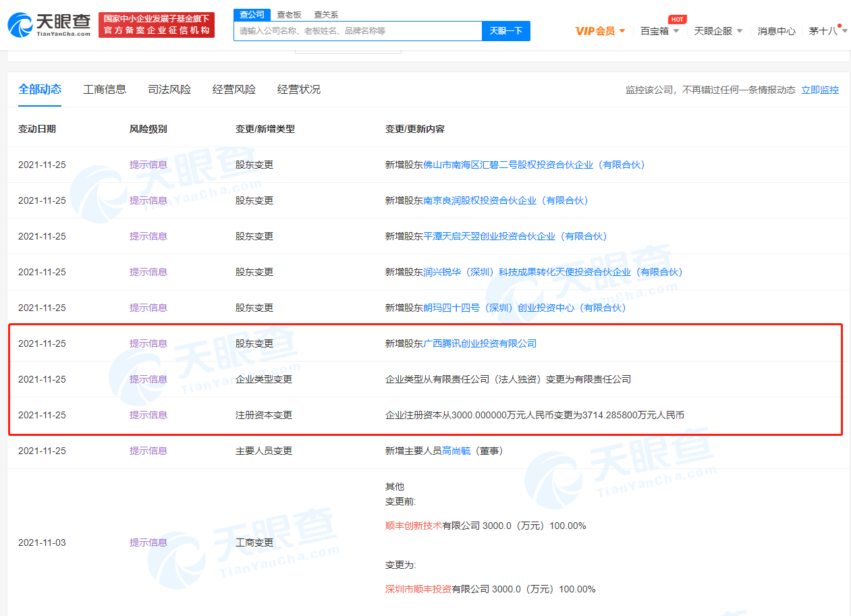This screenshot has width=851, height=616.
Task: Click the 深圳市顺丰投资 company link
Action: (x=418, y=589)
